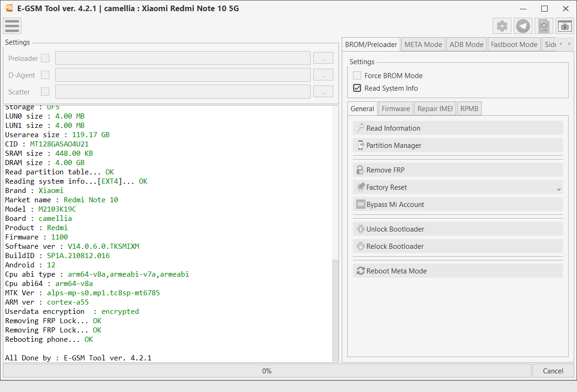Click the E-GSM Tool app logo
The image size is (577, 392).
[x=9, y=8]
